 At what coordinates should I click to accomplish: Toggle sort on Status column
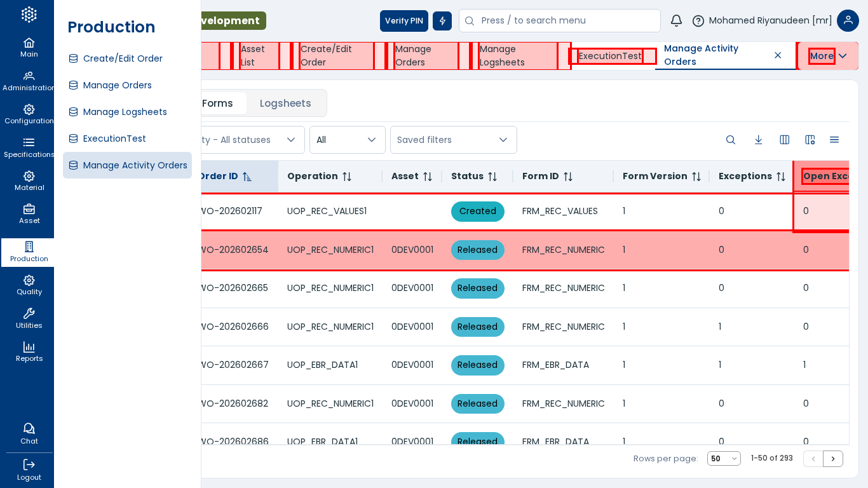point(492,177)
